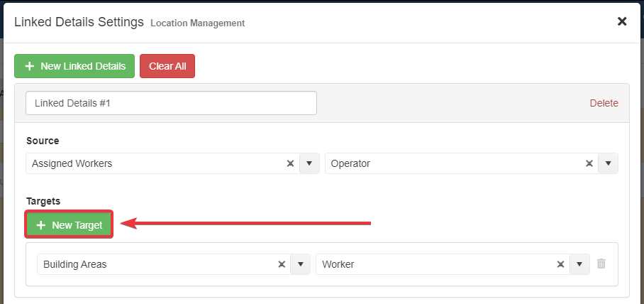Clear the Worker target field selection
The width and height of the screenshot is (644, 304).
click(560, 264)
